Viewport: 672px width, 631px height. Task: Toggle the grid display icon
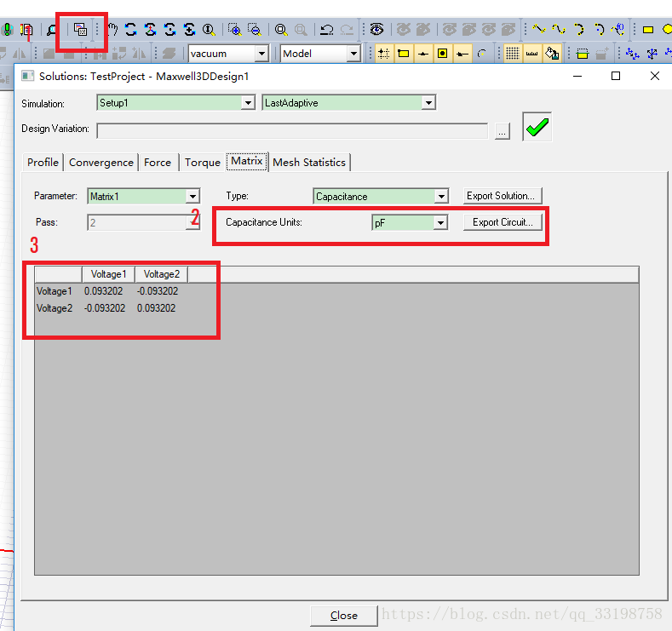click(x=512, y=53)
